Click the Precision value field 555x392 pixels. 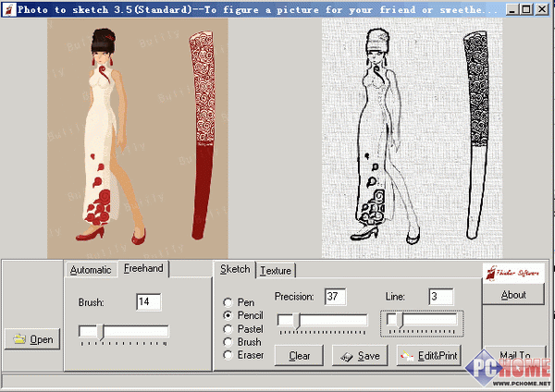point(335,297)
